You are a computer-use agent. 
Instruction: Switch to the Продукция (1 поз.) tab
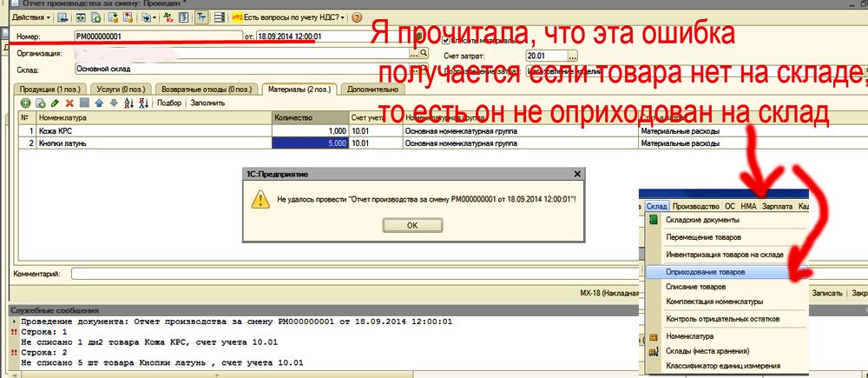(49, 89)
